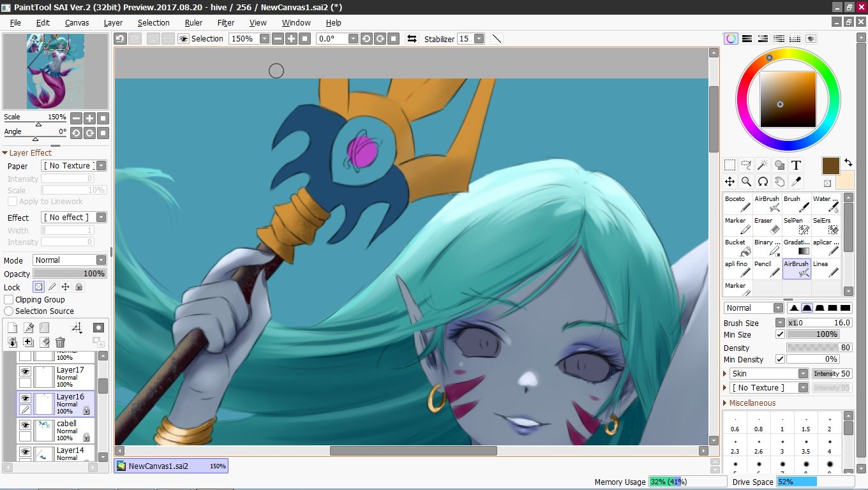
Task: Open the Paper texture dropdown
Action: pos(101,166)
